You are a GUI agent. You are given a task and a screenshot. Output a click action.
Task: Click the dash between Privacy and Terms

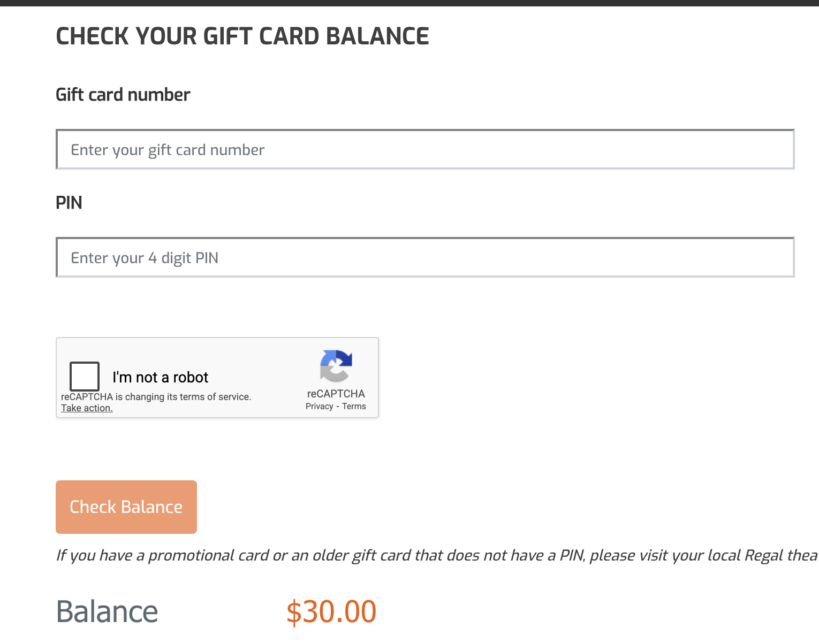point(338,407)
